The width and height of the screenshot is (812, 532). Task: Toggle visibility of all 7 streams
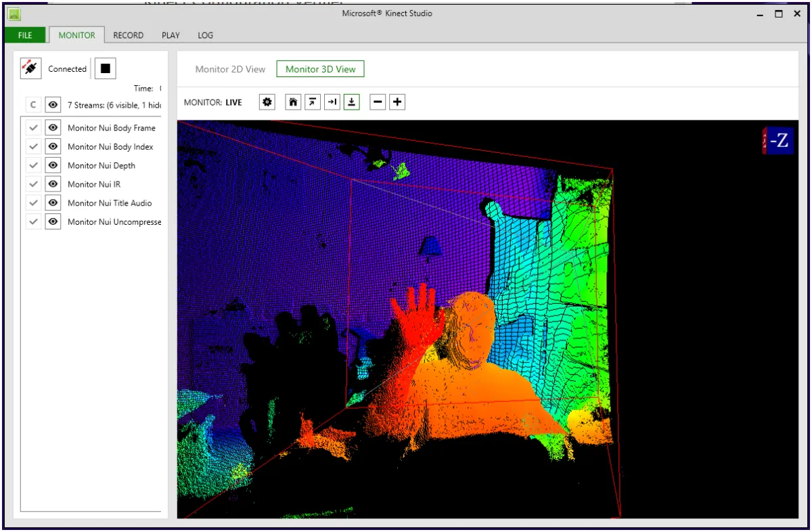coord(53,105)
